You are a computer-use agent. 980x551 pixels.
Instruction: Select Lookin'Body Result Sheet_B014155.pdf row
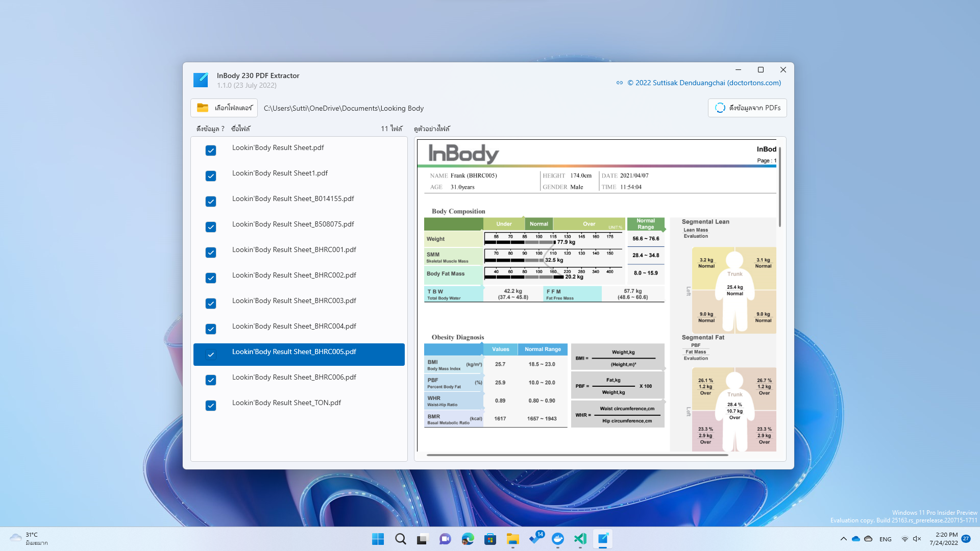point(299,202)
